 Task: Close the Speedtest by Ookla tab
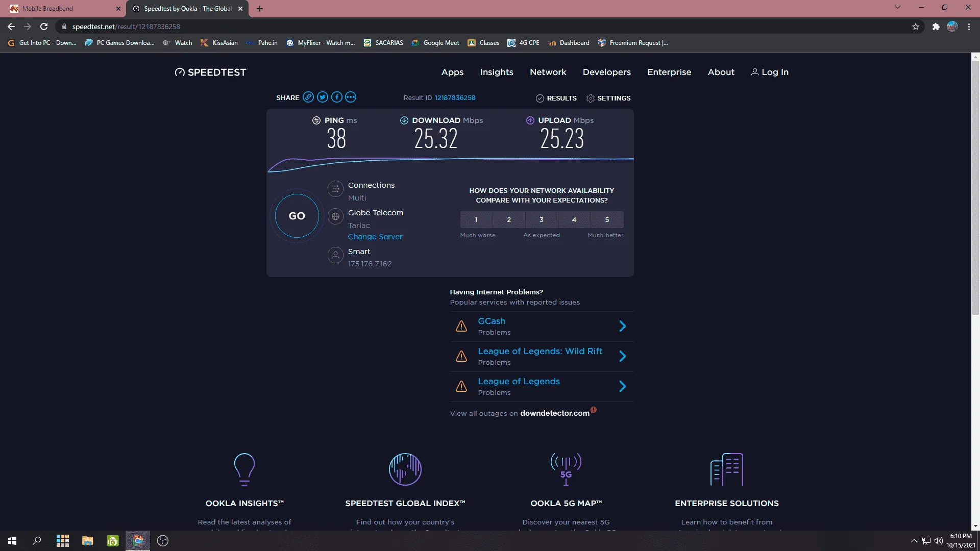pyautogui.click(x=240, y=9)
